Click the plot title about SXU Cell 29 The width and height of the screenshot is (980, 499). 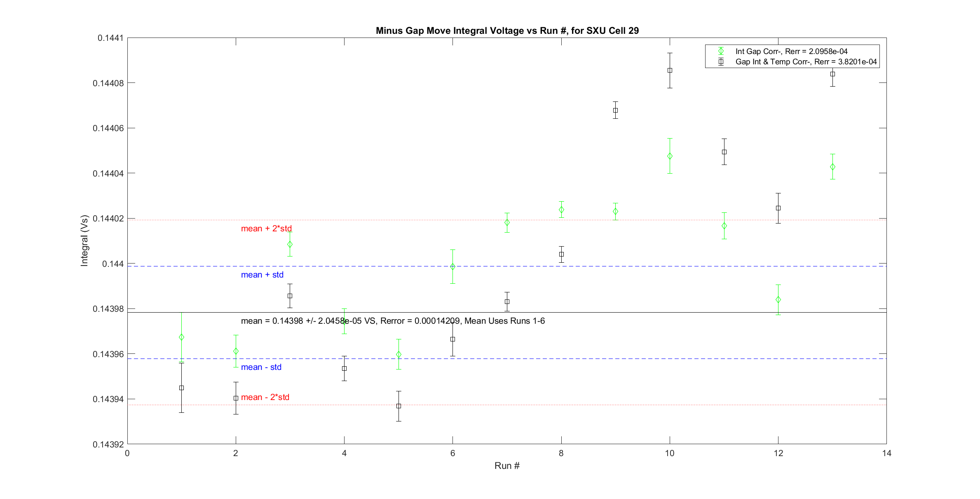point(507,31)
